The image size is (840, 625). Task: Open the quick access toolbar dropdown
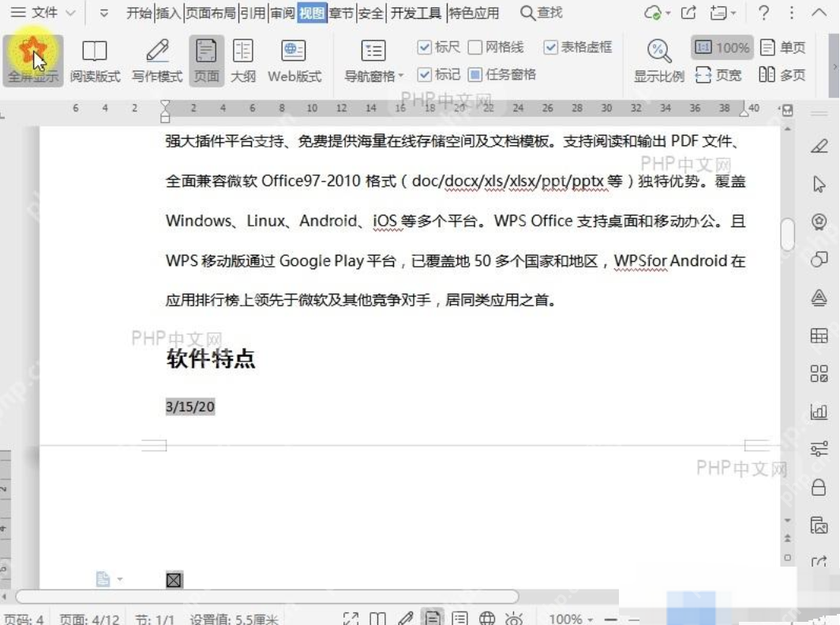pyautogui.click(x=104, y=13)
